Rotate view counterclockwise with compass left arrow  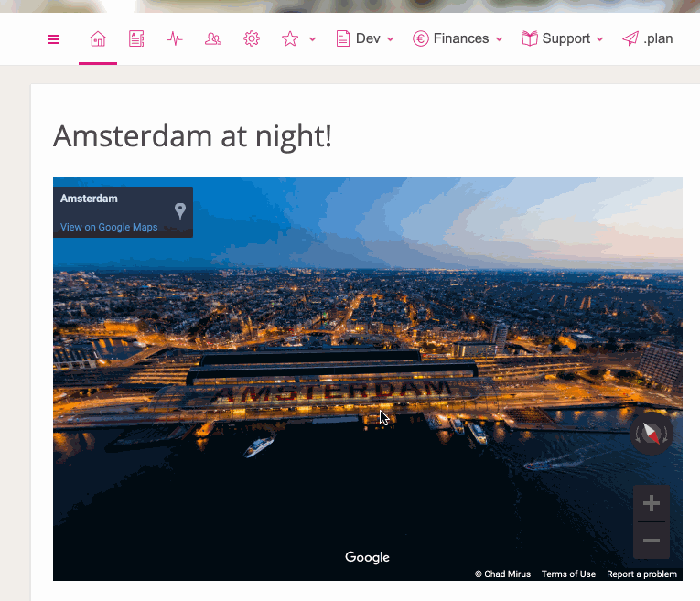click(638, 435)
